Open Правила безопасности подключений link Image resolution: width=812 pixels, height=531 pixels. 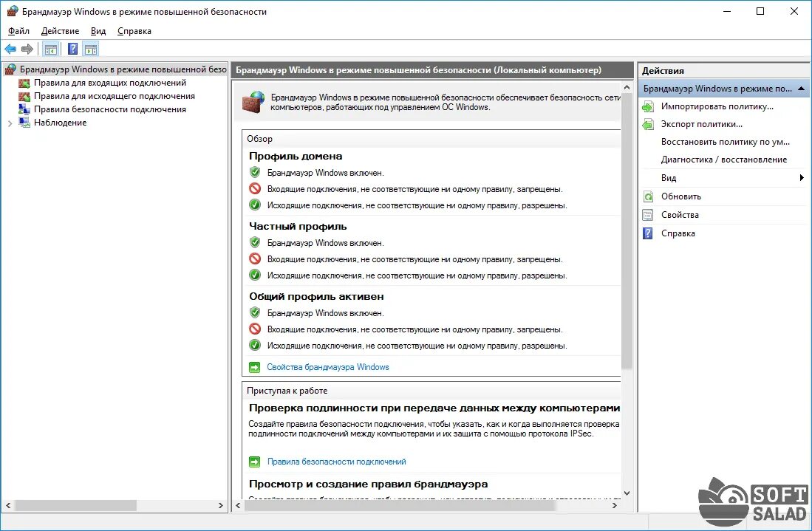pyautogui.click(x=337, y=462)
